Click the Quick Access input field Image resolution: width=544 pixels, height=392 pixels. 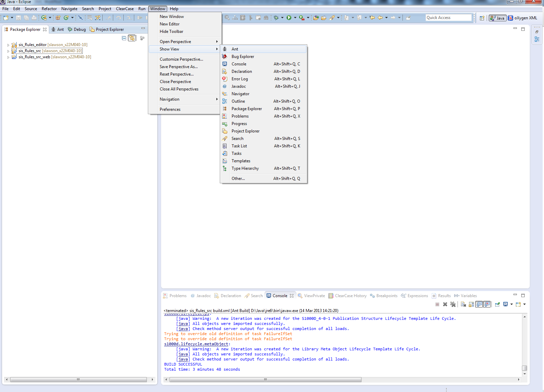[449, 18]
